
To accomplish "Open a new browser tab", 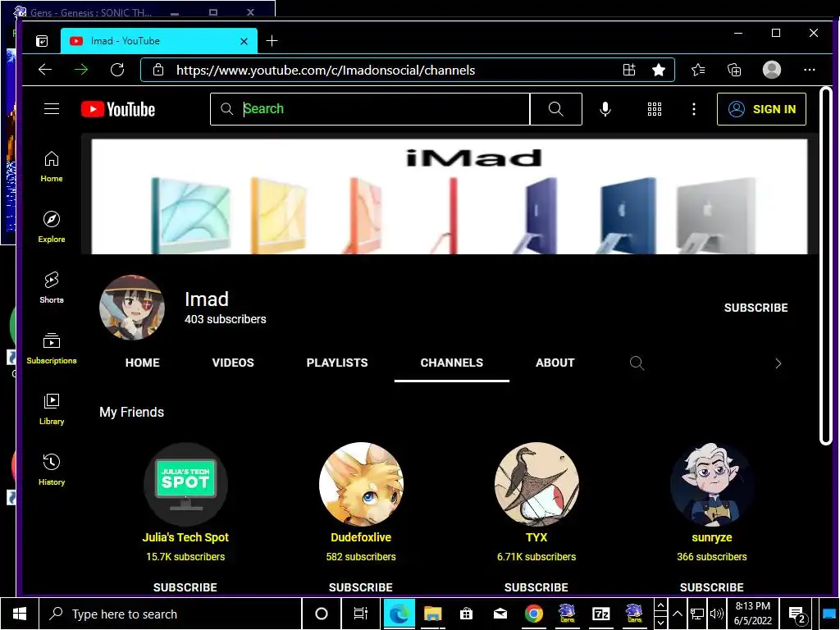I will (272, 41).
